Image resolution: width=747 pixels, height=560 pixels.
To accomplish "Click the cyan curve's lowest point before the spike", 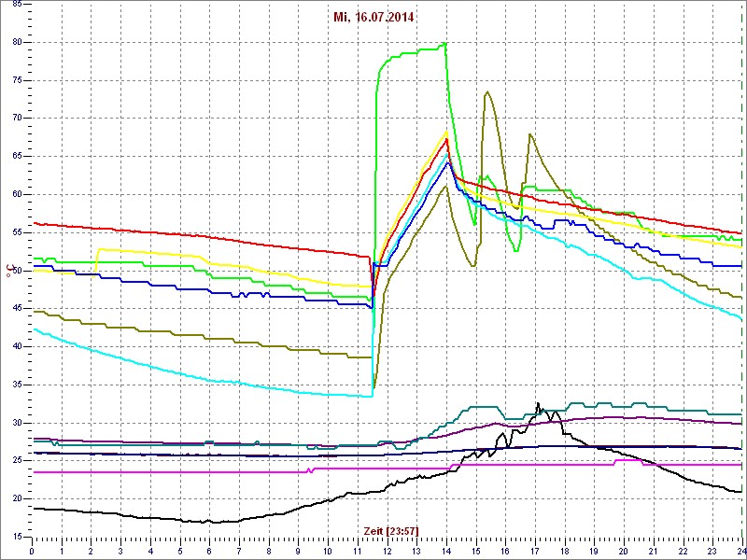I will [370, 396].
